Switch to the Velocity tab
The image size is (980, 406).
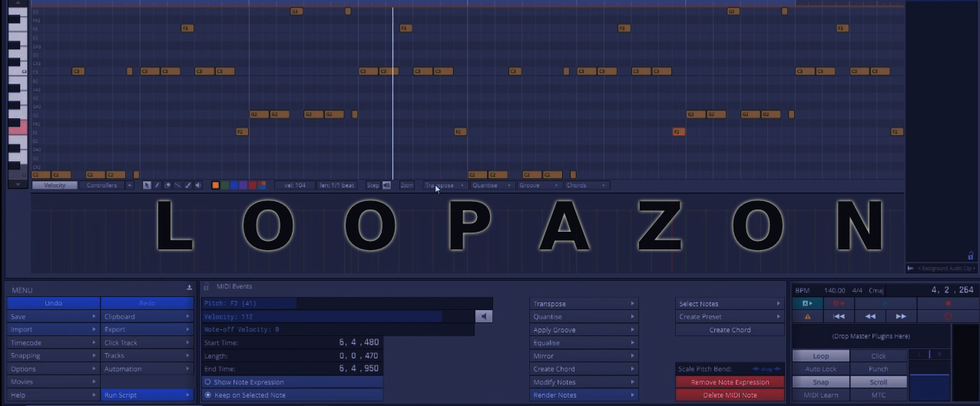pos(55,185)
